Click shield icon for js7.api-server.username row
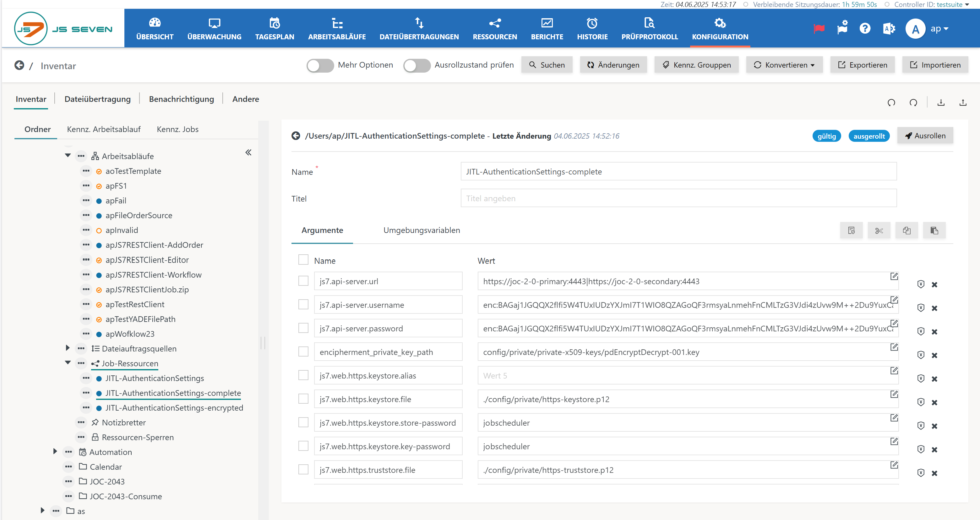Viewport: 980px width, 520px height. [921, 308]
